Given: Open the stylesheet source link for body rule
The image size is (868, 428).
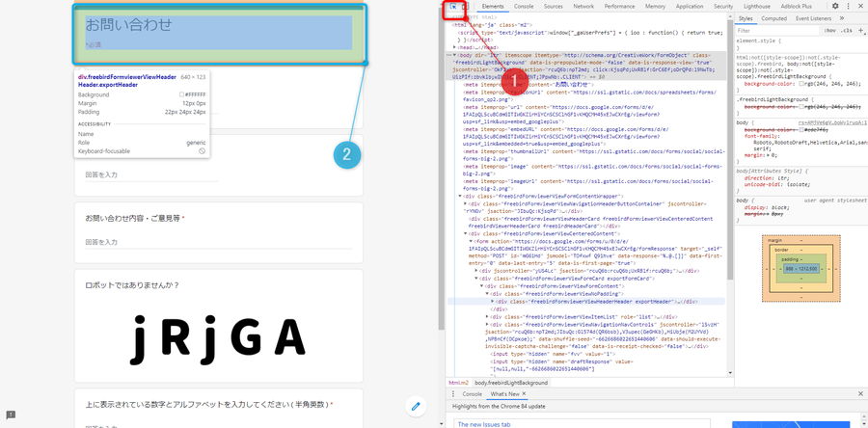Looking at the screenshot, I should tap(832, 122).
